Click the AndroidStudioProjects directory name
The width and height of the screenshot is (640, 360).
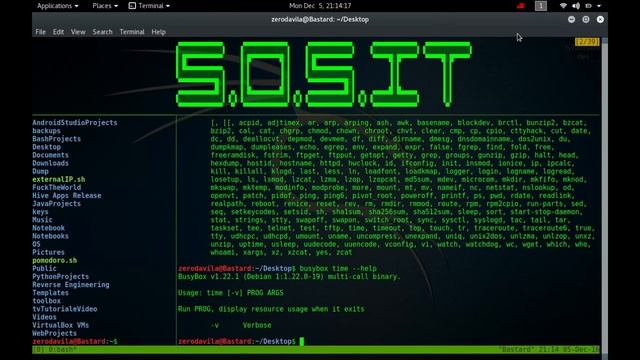coord(75,122)
